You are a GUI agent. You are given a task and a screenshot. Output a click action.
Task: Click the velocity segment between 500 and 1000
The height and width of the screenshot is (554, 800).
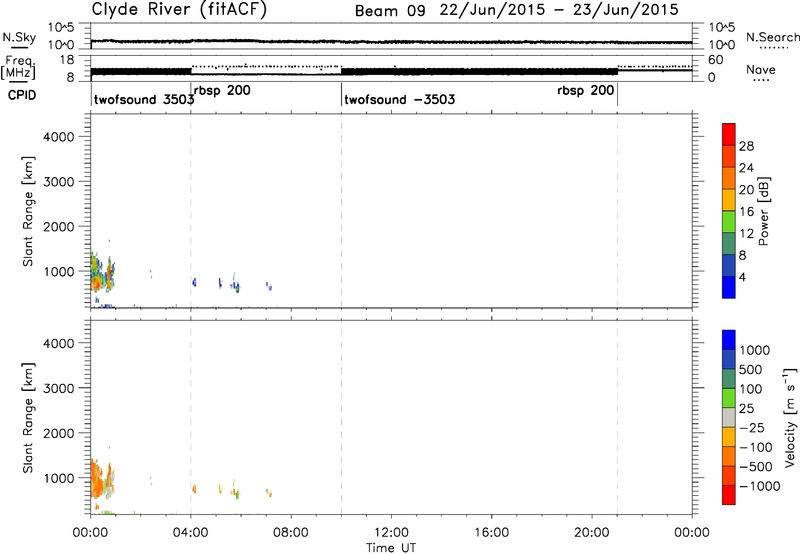tap(729, 359)
